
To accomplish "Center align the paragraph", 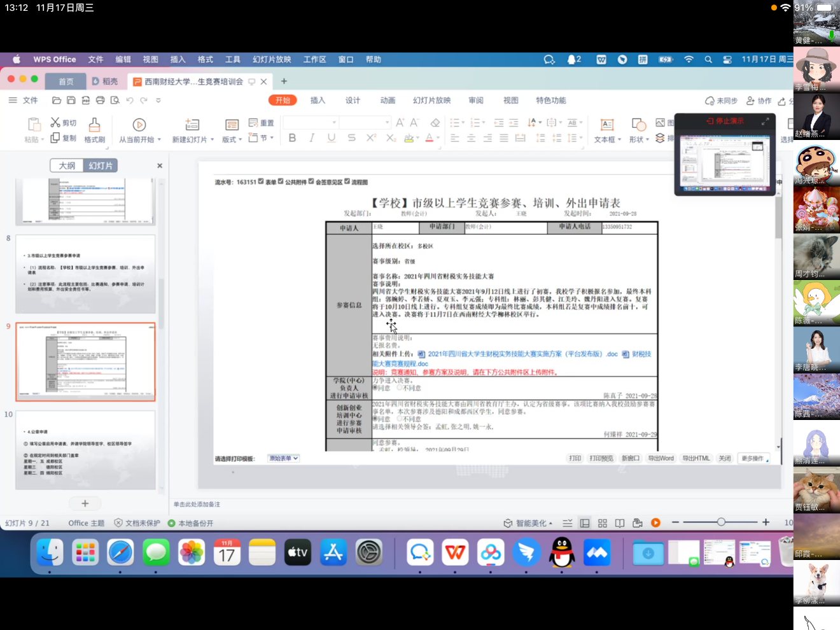I will 471,138.
